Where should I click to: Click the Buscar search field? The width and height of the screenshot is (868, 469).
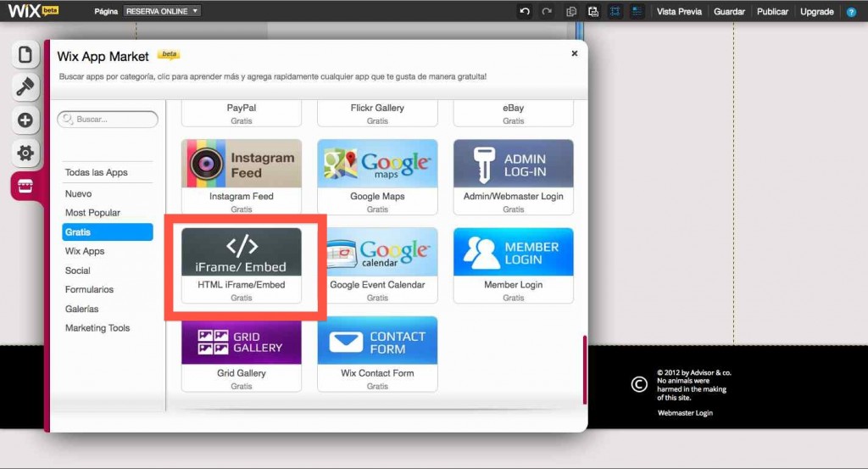(108, 119)
